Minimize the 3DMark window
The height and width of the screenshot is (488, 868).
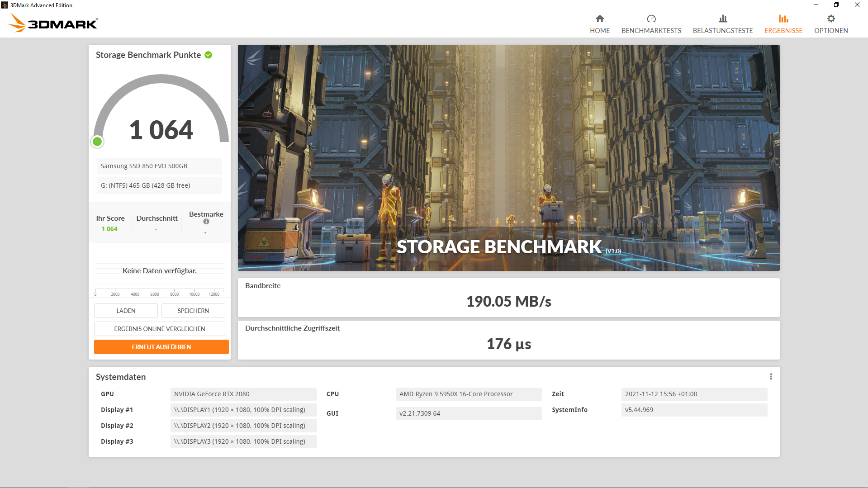(x=816, y=5)
